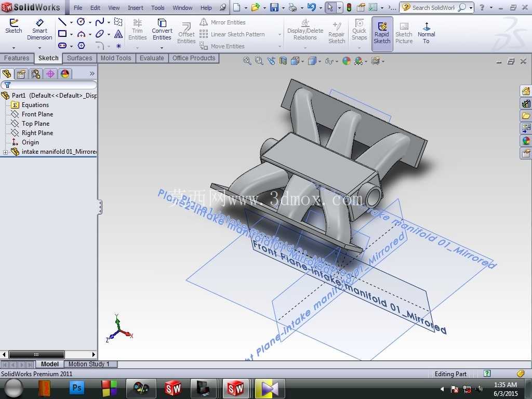Open the Insert menu
Screen dimensions: 532x399
pos(136,7)
